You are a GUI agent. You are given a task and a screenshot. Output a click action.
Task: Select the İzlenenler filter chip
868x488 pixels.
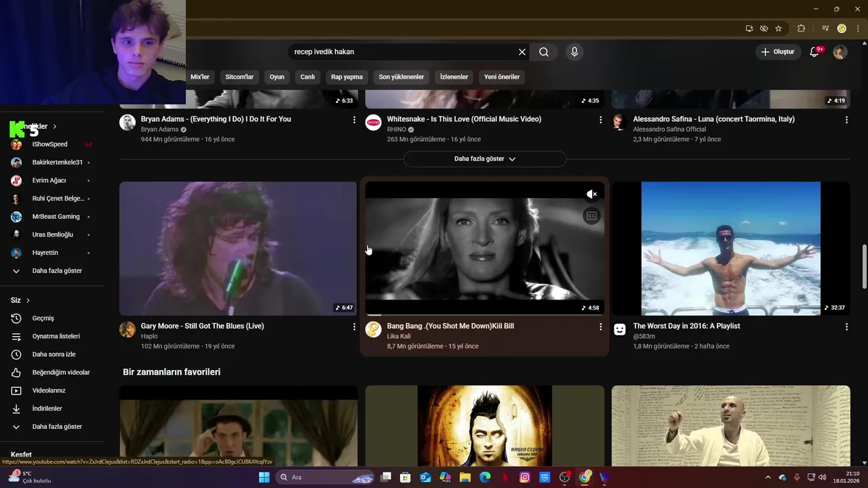pyautogui.click(x=454, y=77)
